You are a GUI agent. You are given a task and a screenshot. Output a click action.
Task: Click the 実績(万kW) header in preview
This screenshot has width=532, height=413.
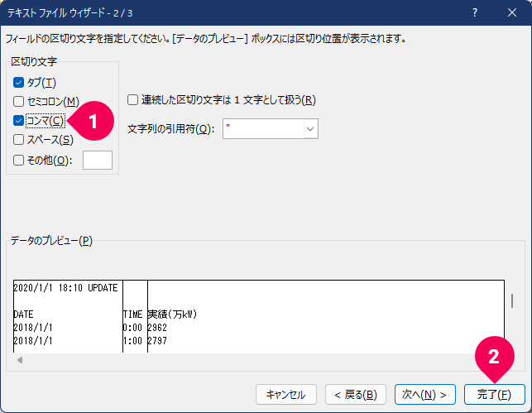point(172,315)
